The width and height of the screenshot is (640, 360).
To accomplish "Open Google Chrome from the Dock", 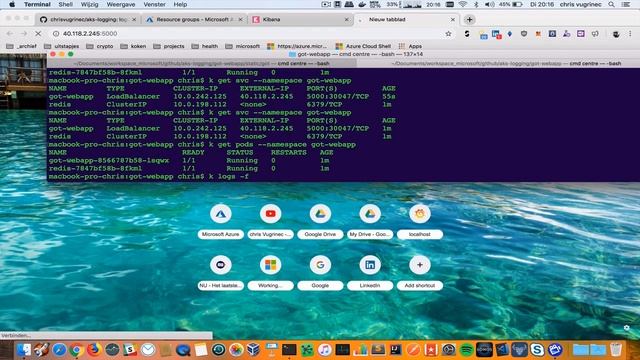I will [x=76, y=350].
